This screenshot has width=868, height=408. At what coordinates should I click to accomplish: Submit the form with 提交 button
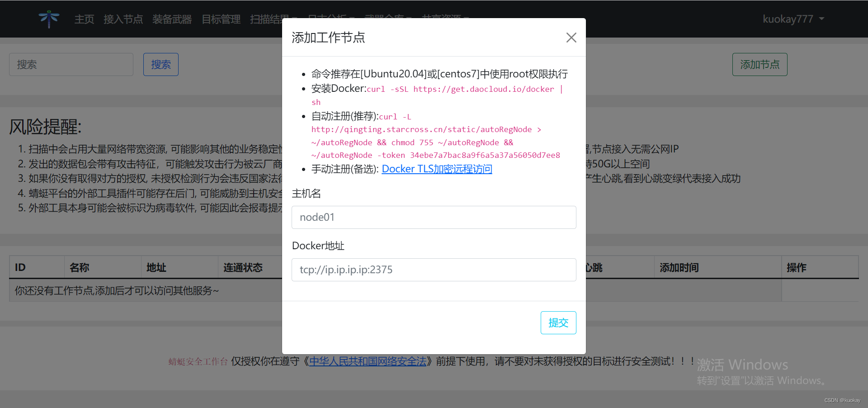558,323
